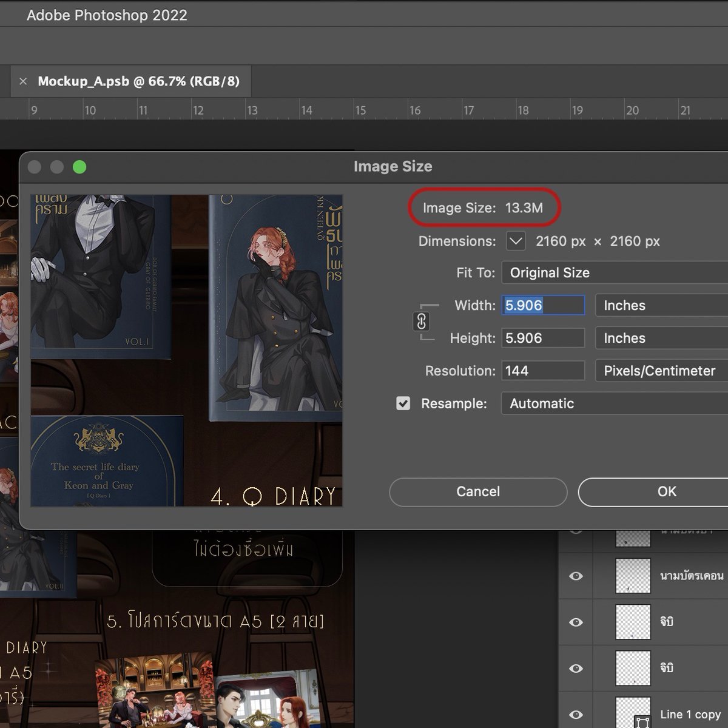Click the Line 1 copy layer thumbnail
The width and height of the screenshot is (728, 728).
tap(633, 713)
